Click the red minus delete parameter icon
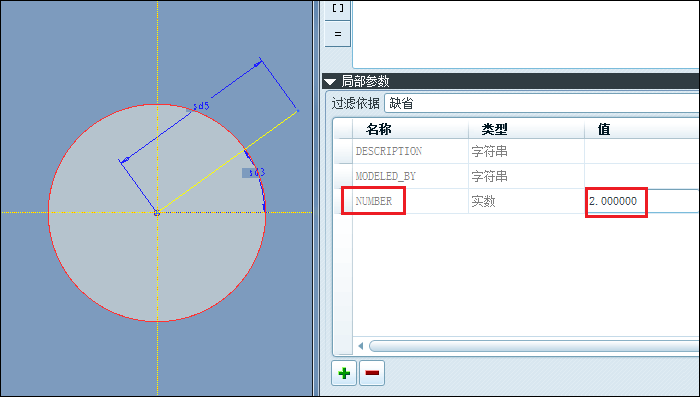The image size is (700, 397). (372, 373)
